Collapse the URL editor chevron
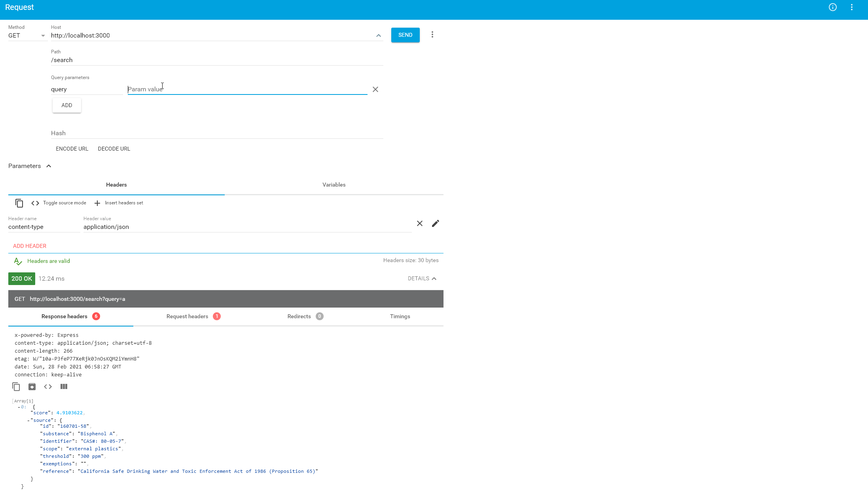This screenshot has width=868, height=491. (x=379, y=36)
